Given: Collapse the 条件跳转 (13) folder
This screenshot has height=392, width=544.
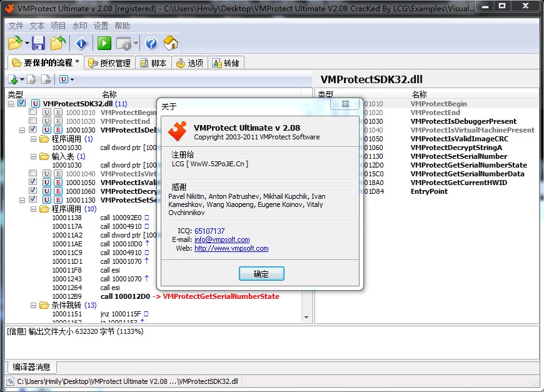Looking at the screenshot, I should (x=33, y=305).
